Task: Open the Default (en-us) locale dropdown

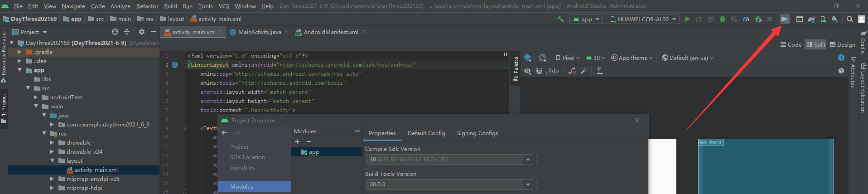Action: (687, 58)
